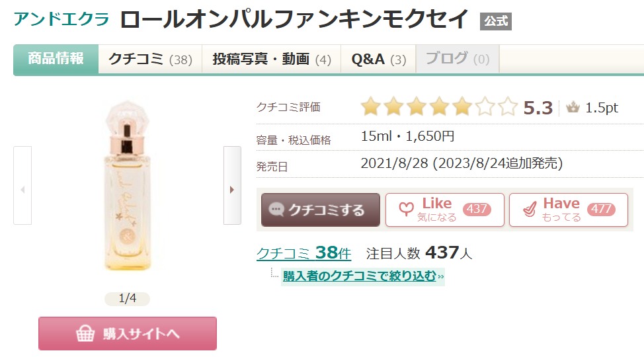The width and height of the screenshot is (644, 357).
Task: Click the first gold rating star
Action: [371, 107]
